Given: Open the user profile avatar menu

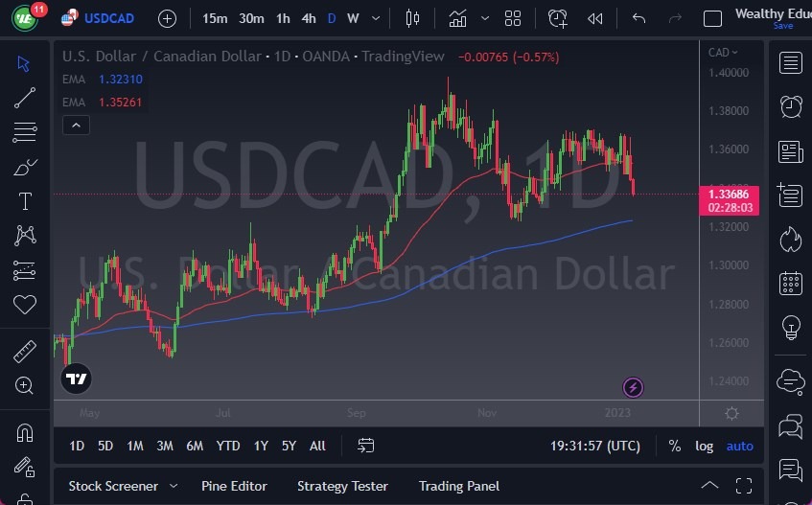Looking at the screenshot, I should (24, 18).
